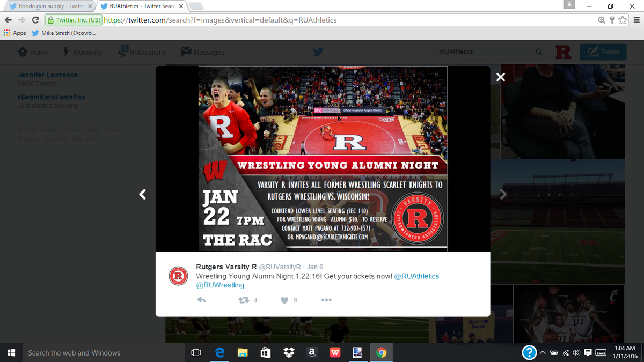
Task: View Twitter, Inc. site security info
Action: (x=74, y=20)
